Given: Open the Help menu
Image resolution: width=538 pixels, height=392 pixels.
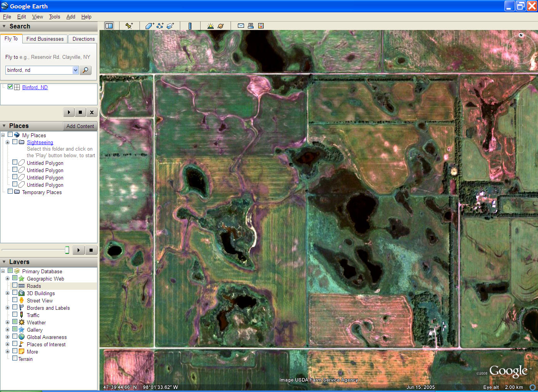Looking at the screenshot, I should click(86, 17).
